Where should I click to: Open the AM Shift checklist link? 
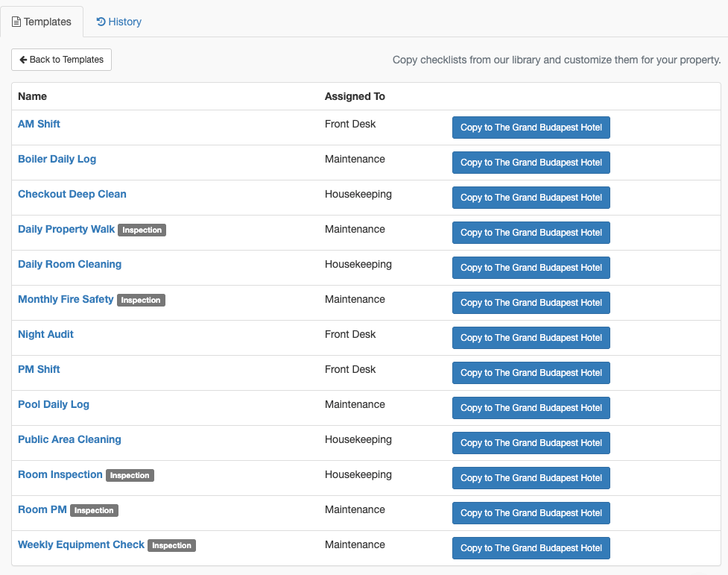click(x=39, y=124)
